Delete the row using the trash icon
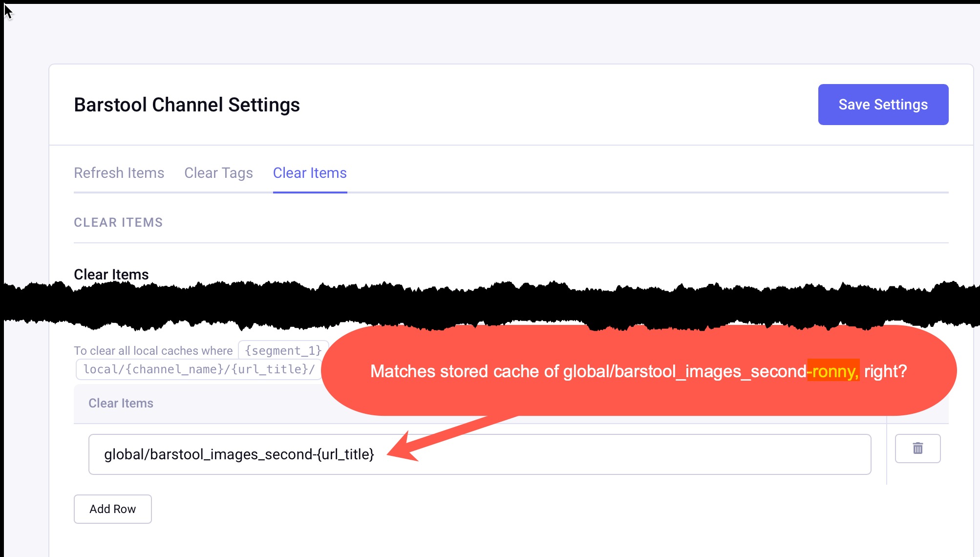The height and width of the screenshot is (557, 980). tap(917, 448)
